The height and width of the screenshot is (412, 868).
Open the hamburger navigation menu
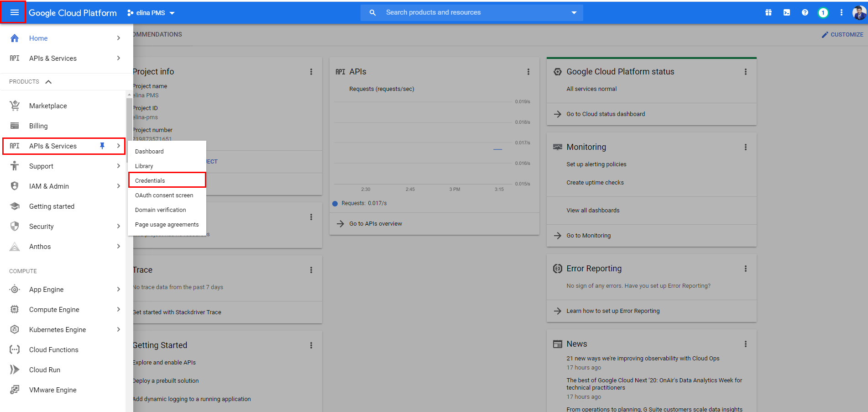[x=15, y=12]
